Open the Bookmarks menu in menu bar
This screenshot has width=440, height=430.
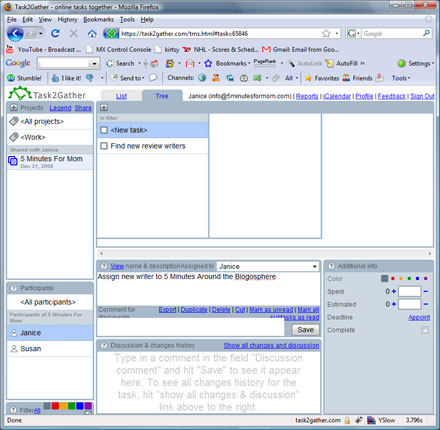98,20
